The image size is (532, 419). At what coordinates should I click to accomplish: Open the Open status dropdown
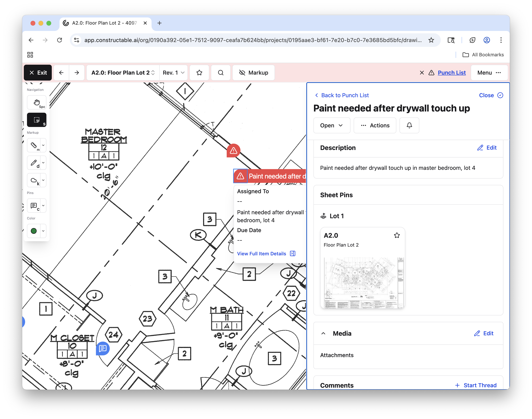(x=332, y=125)
